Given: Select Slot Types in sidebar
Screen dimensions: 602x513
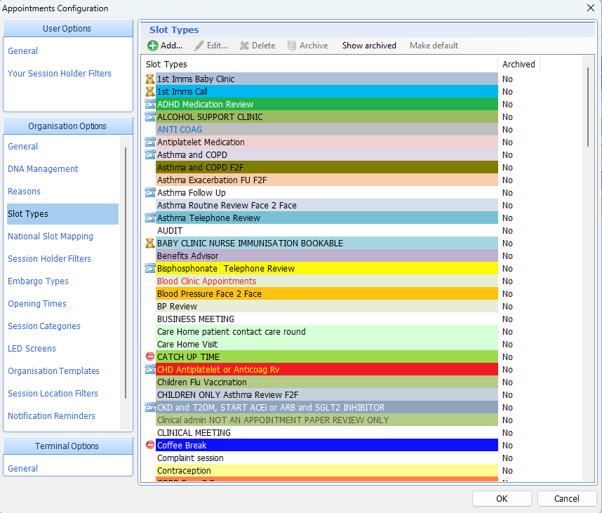Looking at the screenshot, I should click(63, 214).
